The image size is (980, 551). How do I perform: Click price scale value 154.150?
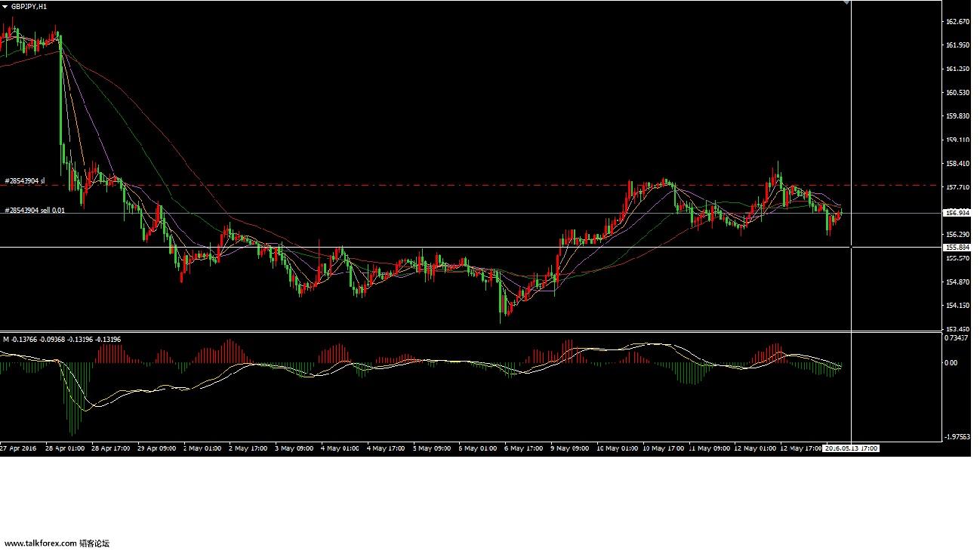pos(957,305)
